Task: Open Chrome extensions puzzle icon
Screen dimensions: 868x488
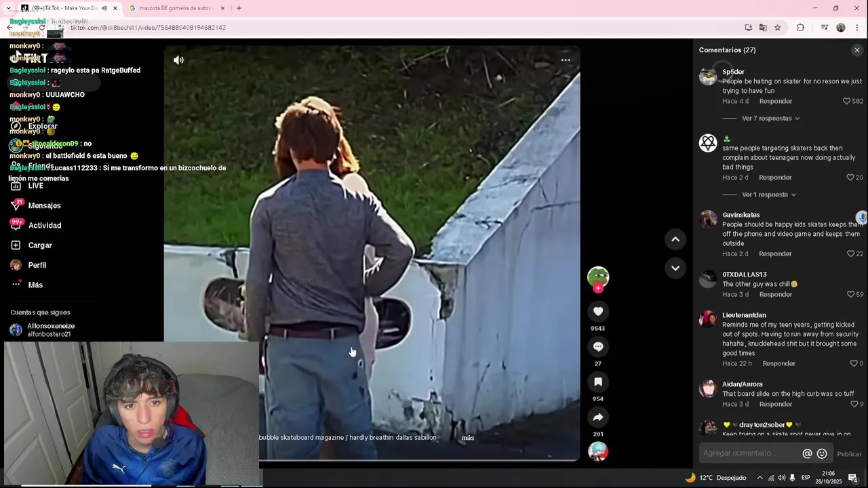Action: 800,28
